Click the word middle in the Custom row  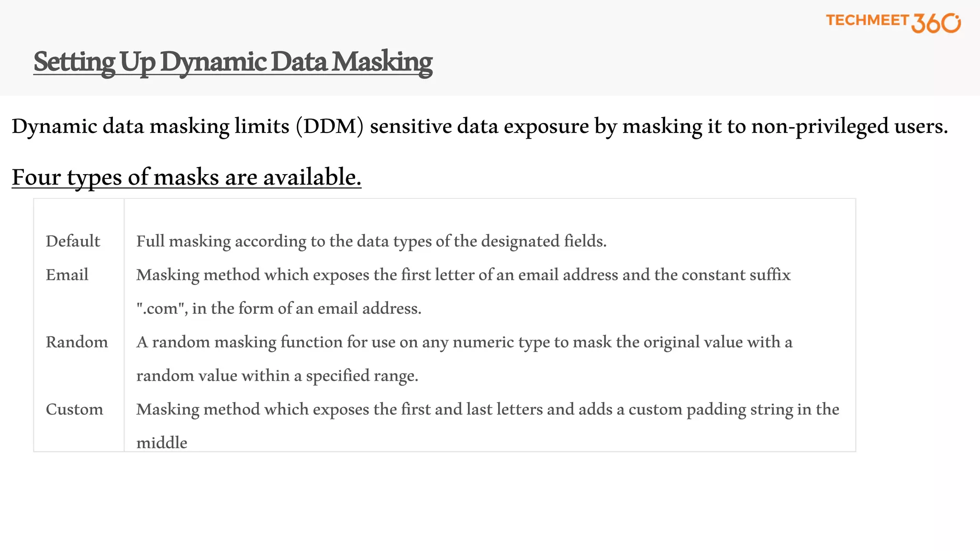click(162, 443)
